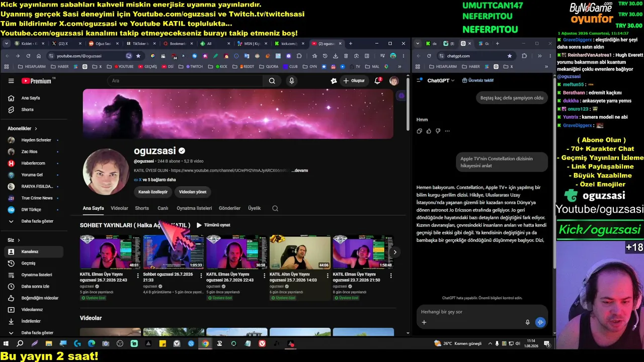
Task: Show hidden bookmarks in ChatGPT window
Action: click(x=546, y=66)
